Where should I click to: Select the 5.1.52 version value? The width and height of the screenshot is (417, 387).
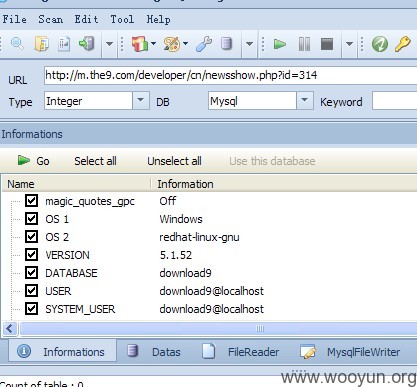[x=176, y=255]
